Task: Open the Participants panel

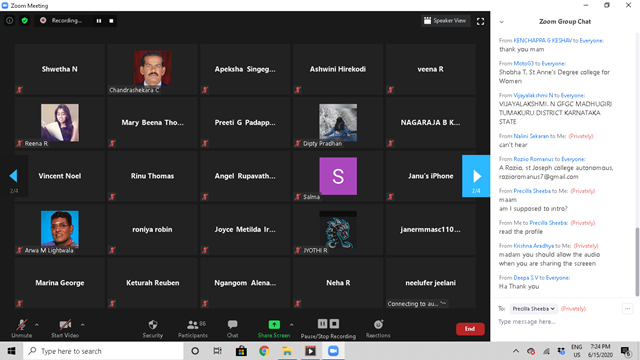Action: click(x=193, y=329)
